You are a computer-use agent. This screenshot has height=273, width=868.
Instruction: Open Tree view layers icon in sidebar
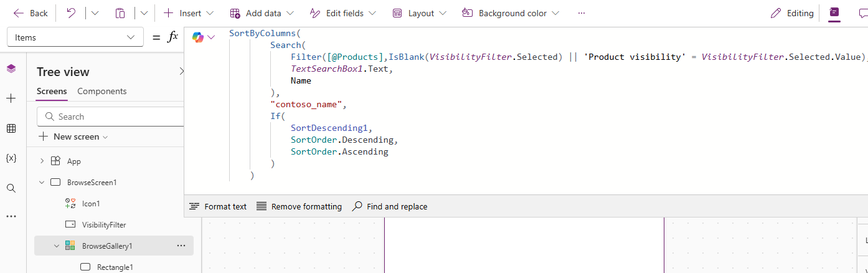coord(11,69)
